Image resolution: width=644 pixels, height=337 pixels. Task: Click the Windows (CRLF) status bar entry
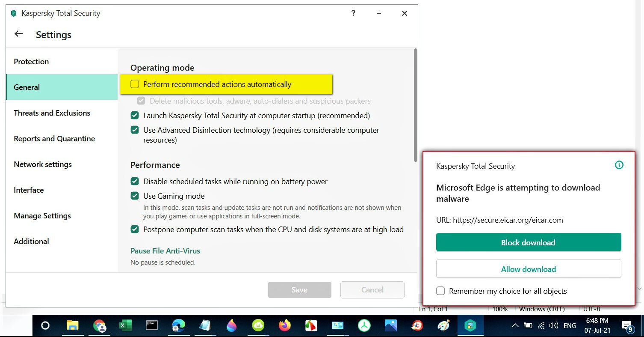click(x=542, y=309)
